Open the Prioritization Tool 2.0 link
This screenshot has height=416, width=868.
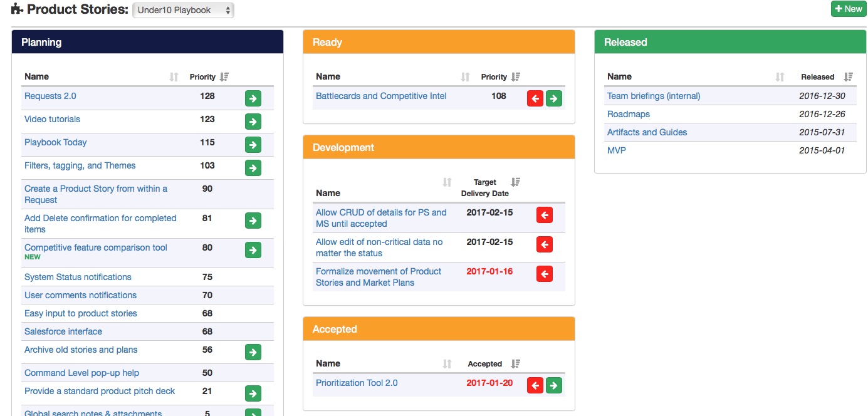coord(357,383)
